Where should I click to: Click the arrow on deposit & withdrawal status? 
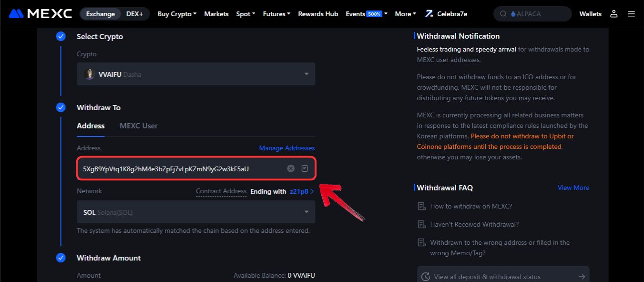582,277
